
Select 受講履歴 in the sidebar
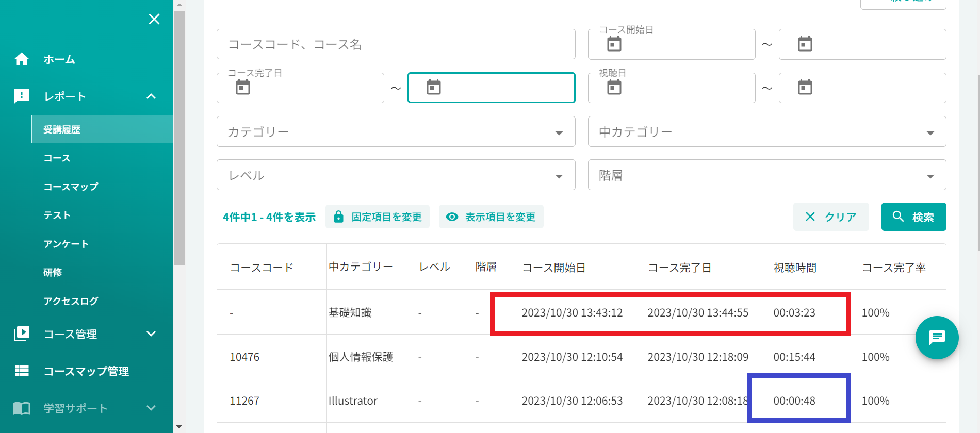102,129
